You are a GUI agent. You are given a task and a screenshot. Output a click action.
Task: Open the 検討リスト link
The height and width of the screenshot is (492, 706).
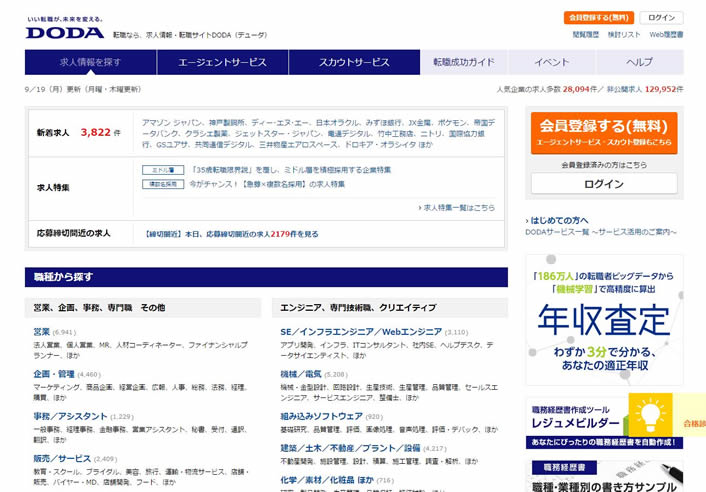[x=624, y=35]
